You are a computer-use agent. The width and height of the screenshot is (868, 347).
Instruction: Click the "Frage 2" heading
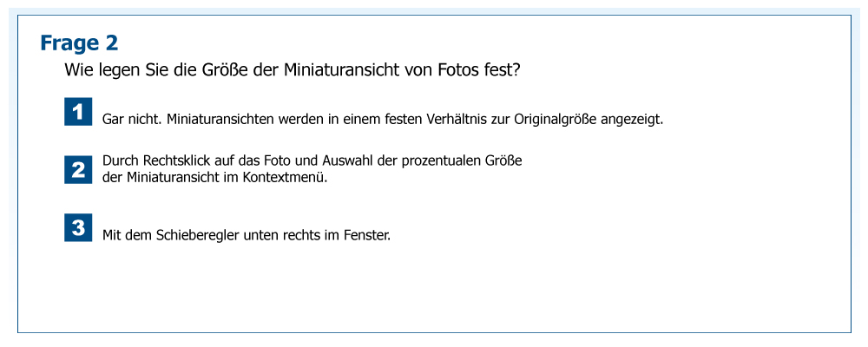(x=79, y=43)
